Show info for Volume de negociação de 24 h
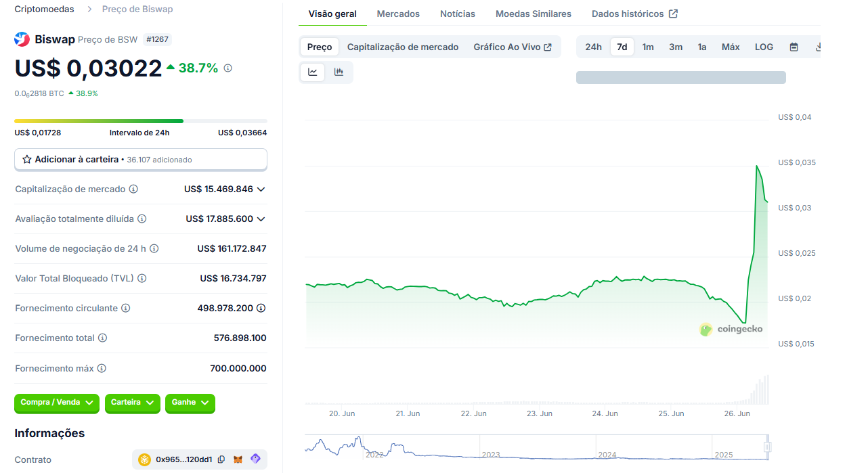The height and width of the screenshot is (473, 868). (154, 248)
